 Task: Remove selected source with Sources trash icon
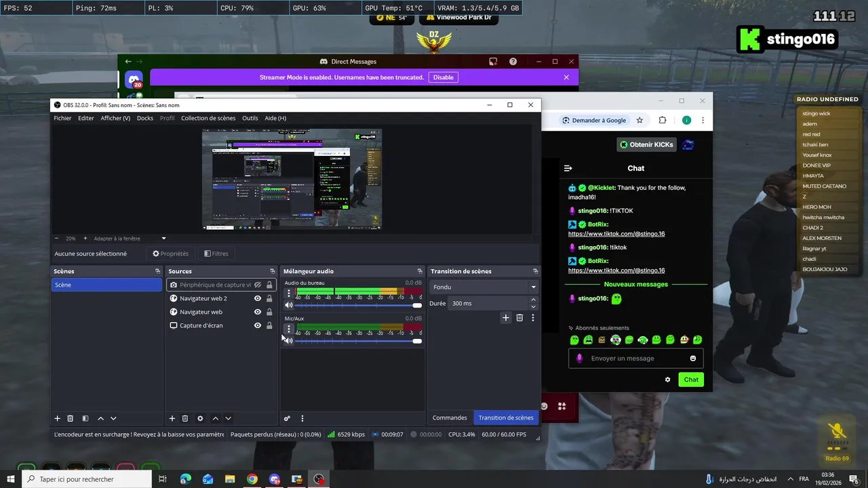184,418
